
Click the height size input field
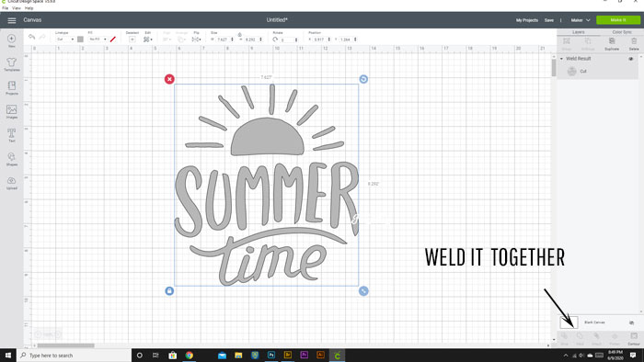coord(253,40)
